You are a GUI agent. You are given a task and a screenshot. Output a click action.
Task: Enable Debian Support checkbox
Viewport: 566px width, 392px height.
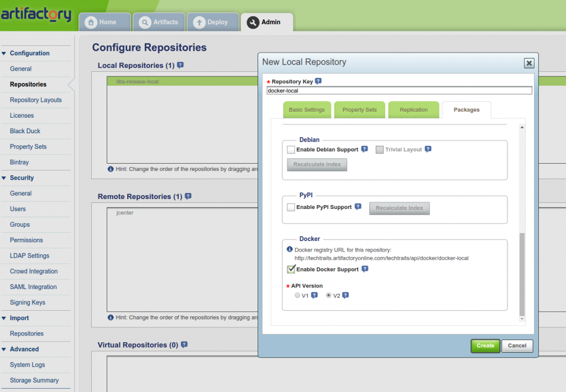pos(291,149)
